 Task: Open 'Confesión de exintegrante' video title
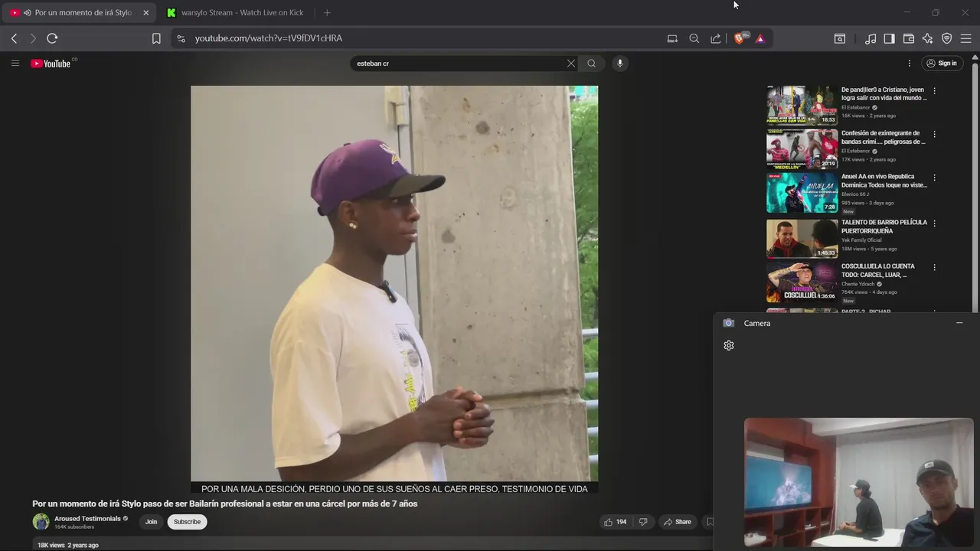click(x=884, y=138)
